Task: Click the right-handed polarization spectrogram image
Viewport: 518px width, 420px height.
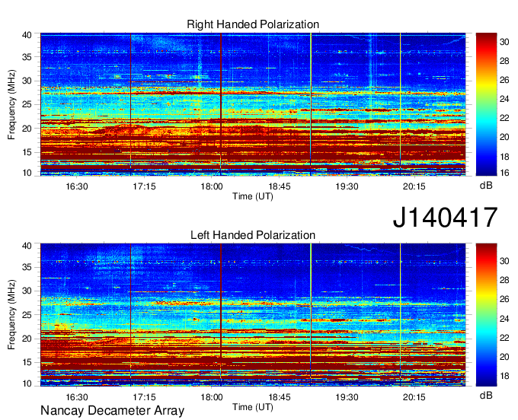Action: tap(253, 104)
